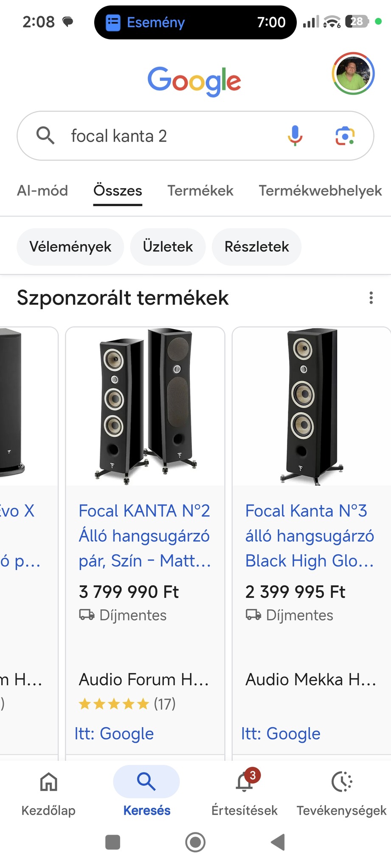Tap the magnifier icon in search bar

point(45,136)
